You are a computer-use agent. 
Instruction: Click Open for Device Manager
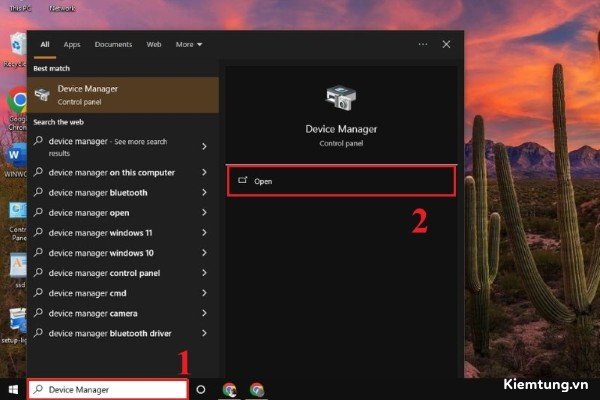pos(341,181)
